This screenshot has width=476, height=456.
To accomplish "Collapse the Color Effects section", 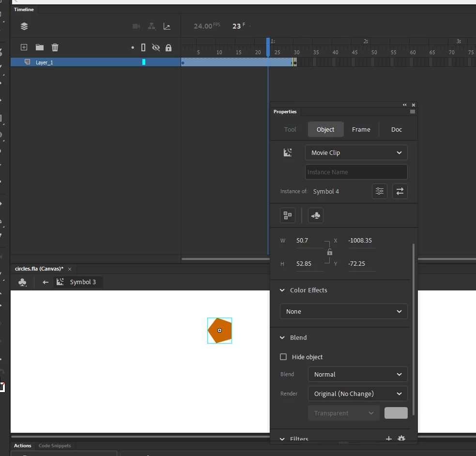I will tap(282, 290).
